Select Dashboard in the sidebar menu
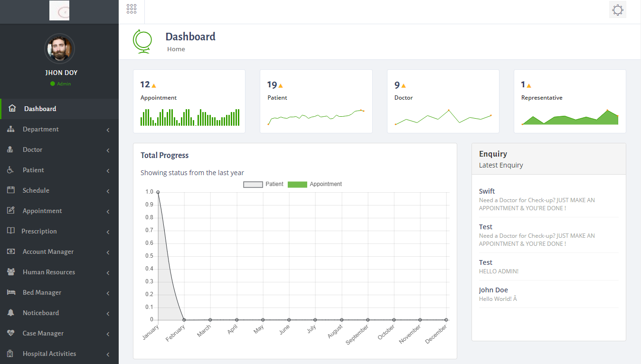Viewport: 641px width, 364px height. point(40,109)
